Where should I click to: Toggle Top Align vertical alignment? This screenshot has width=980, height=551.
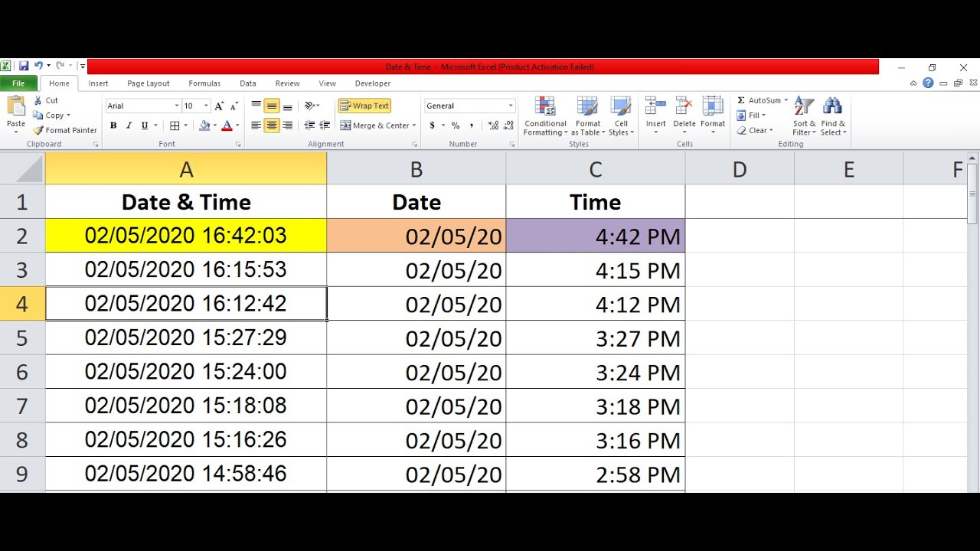(x=256, y=106)
